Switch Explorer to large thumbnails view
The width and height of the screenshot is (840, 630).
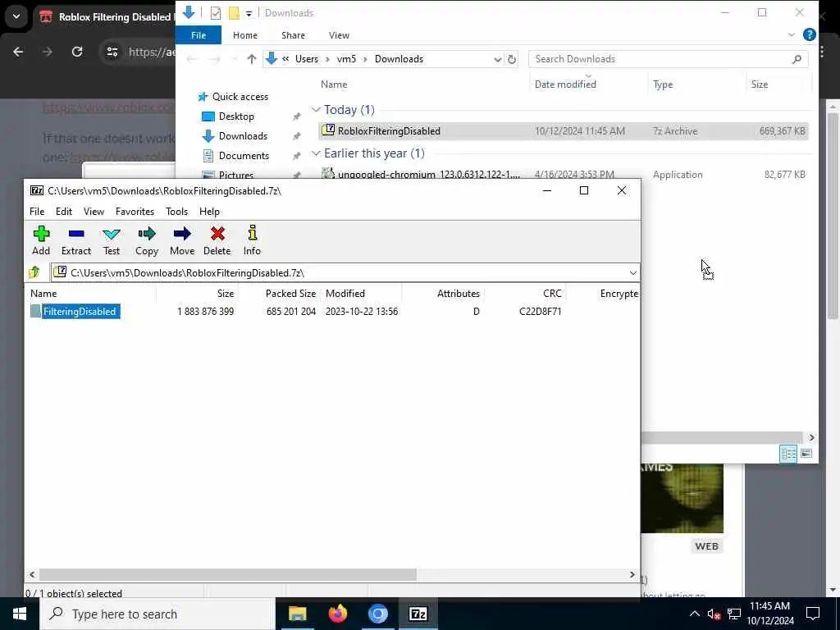click(806, 454)
